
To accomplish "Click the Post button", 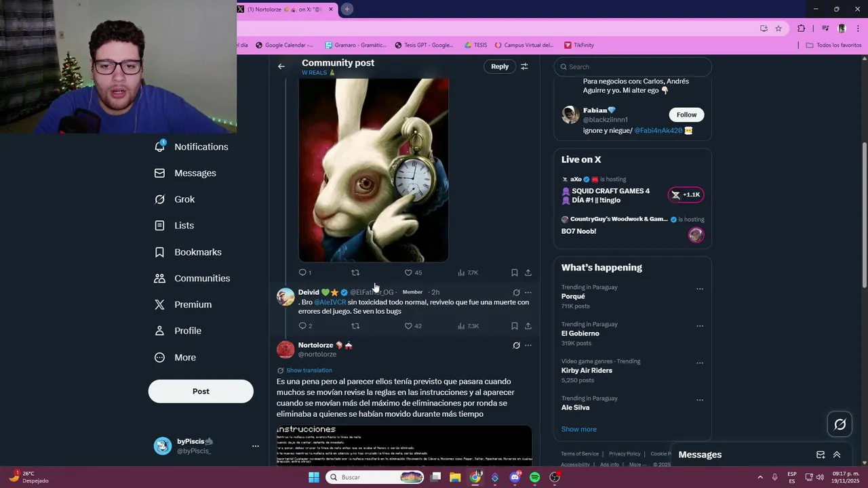I will (x=201, y=391).
